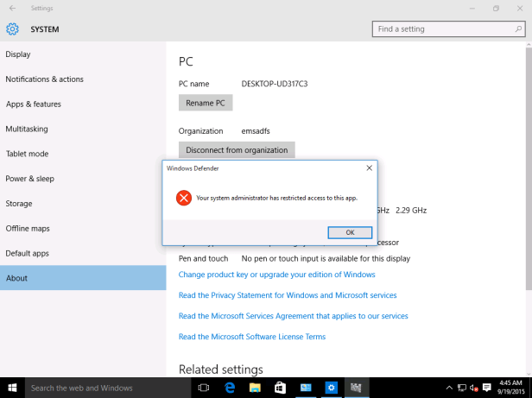Open the Store app from taskbar
Screen dimensions: 532x398
pos(281,388)
